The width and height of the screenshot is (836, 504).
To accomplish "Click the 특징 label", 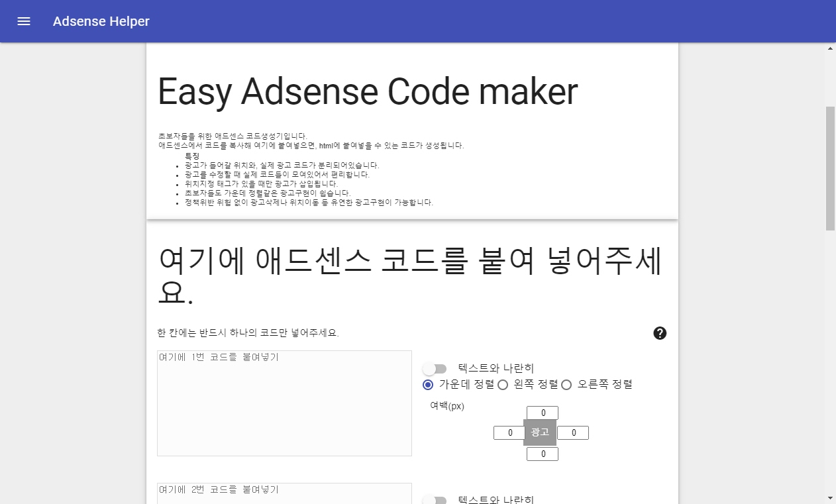I will 192,156.
